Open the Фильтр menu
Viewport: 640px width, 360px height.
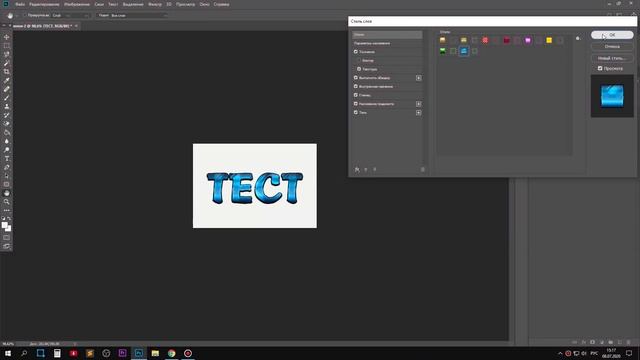[155, 4]
